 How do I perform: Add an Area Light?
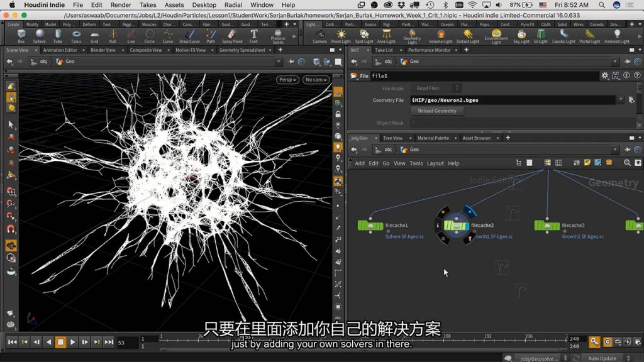pos(386,36)
